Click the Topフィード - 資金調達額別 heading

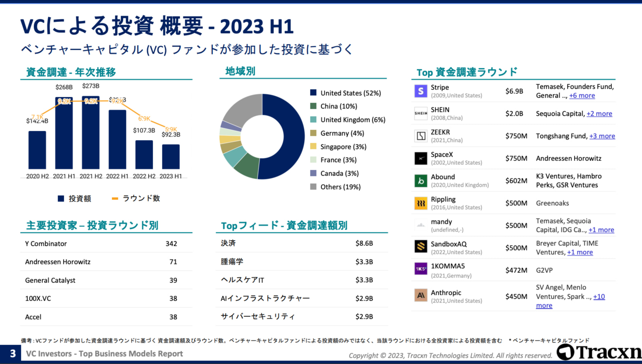(284, 225)
